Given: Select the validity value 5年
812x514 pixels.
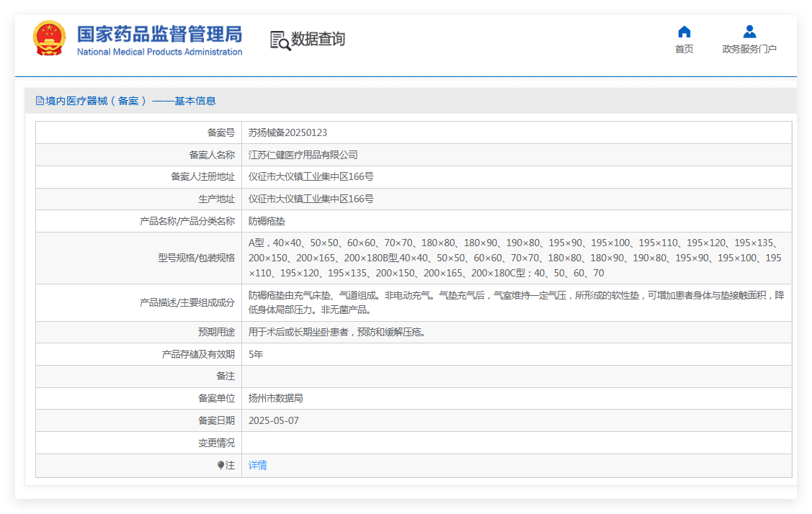Looking at the screenshot, I should pyautogui.click(x=256, y=354).
